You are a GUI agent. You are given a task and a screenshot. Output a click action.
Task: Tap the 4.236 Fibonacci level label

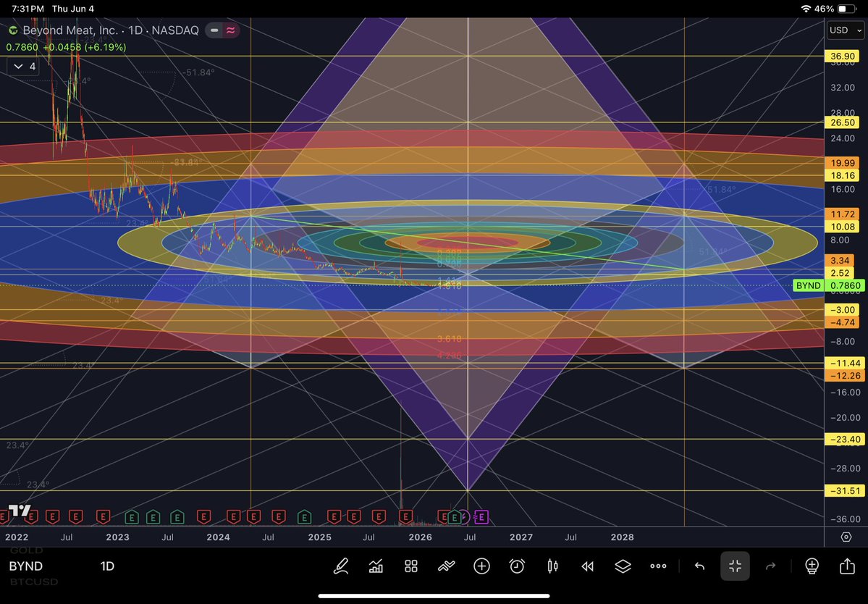point(449,355)
